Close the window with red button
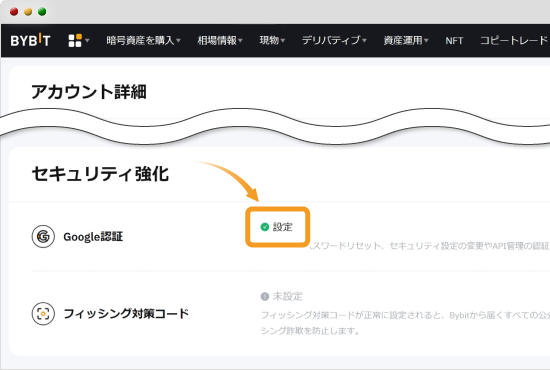 point(14,12)
